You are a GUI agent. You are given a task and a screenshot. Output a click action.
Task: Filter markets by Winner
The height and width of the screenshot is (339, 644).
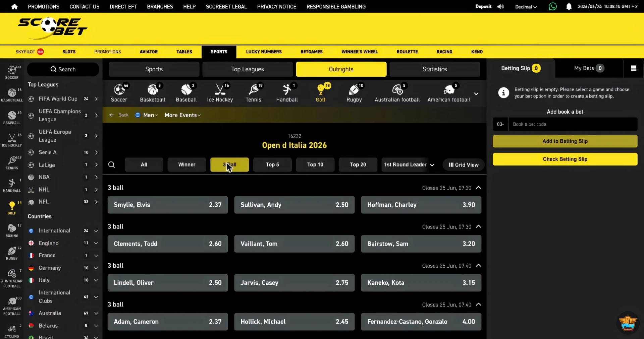(x=187, y=164)
